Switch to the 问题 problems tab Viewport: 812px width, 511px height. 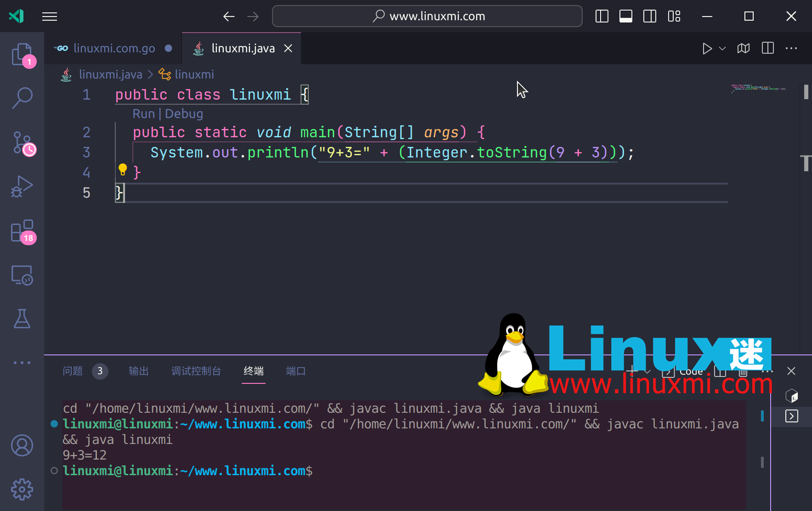click(x=72, y=371)
